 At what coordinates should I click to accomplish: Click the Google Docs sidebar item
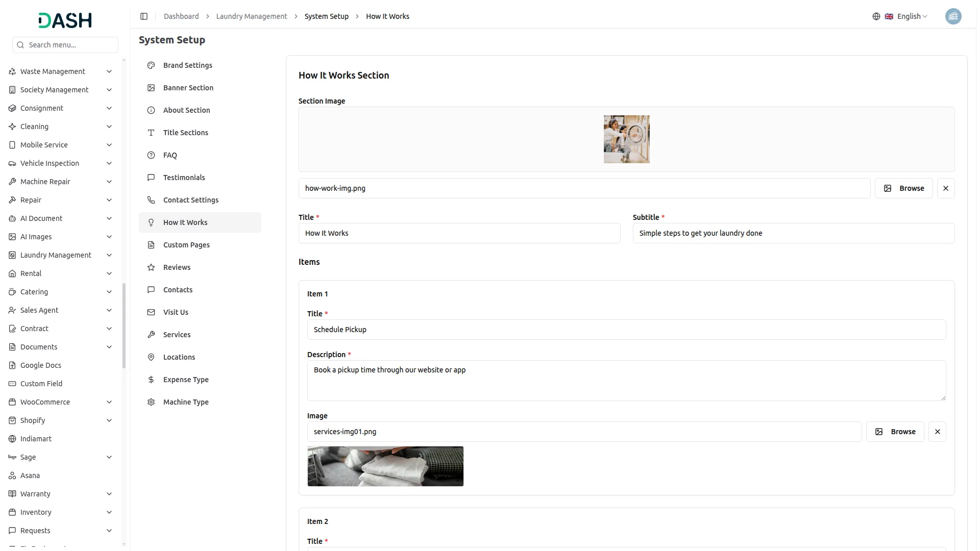(61, 365)
